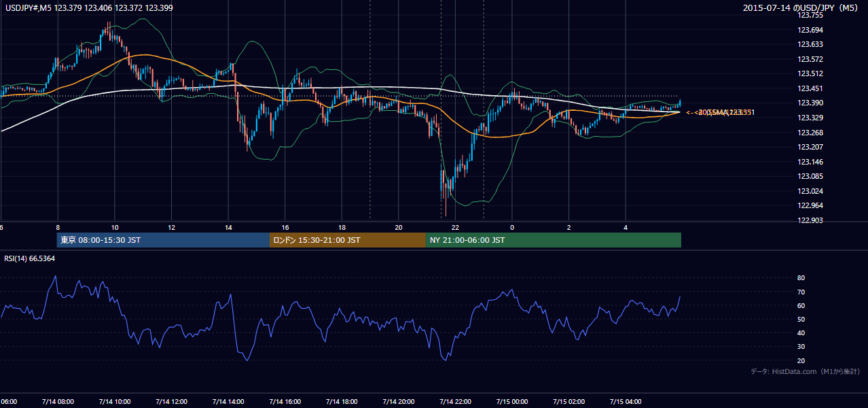The width and height of the screenshot is (868, 408).
Task: Click RSI scale label 40
Action: pyautogui.click(x=801, y=333)
